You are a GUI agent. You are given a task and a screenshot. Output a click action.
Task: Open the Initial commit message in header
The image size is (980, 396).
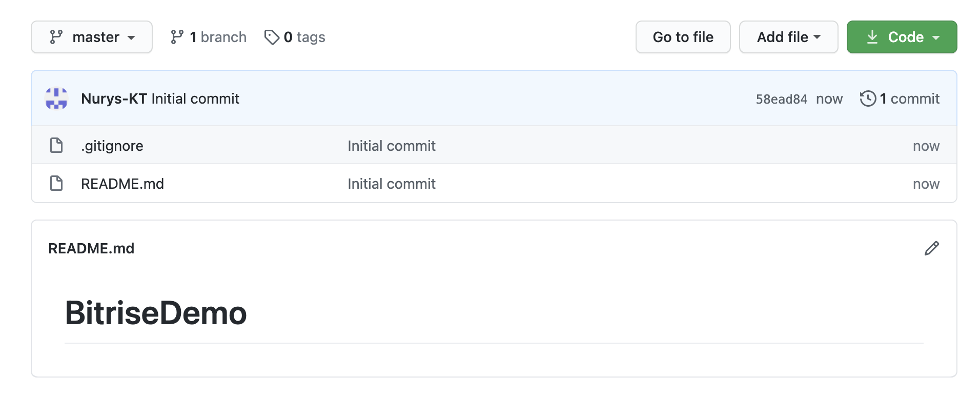195,98
